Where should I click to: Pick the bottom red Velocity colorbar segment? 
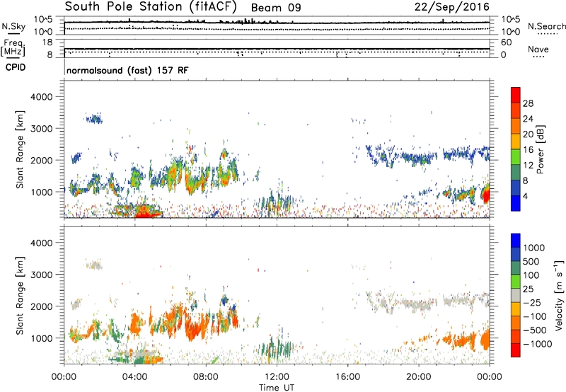click(x=516, y=350)
